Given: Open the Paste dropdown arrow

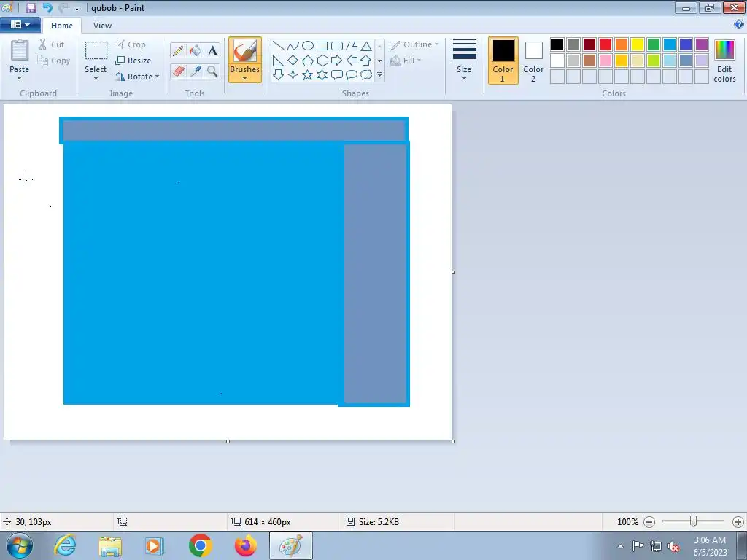Looking at the screenshot, I should [19, 78].
